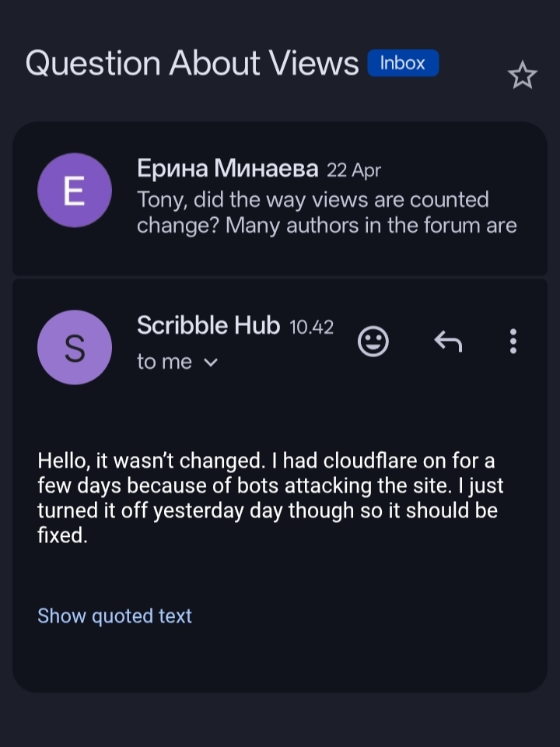Show quoted text in the reply
The image size is (560, 747).
click(x=114, y=615)
